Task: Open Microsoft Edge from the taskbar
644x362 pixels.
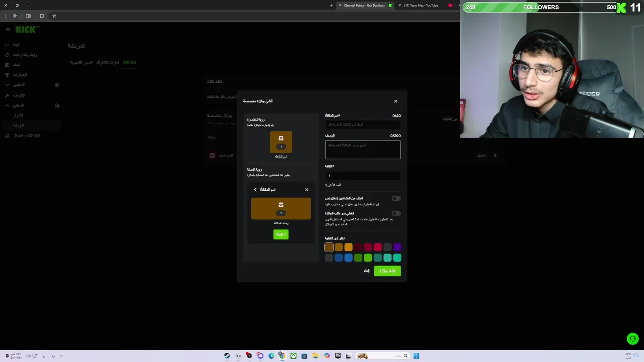Action: click(271, 356)
